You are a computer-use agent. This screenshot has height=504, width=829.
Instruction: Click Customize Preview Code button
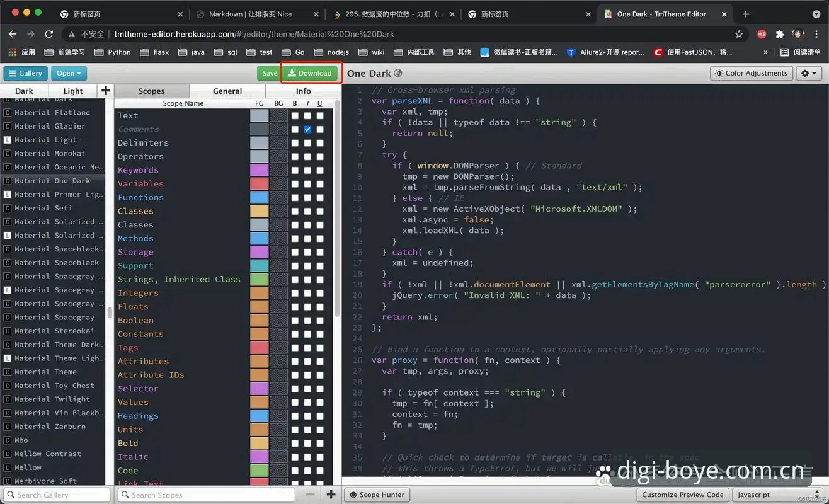tap(683, 495)
